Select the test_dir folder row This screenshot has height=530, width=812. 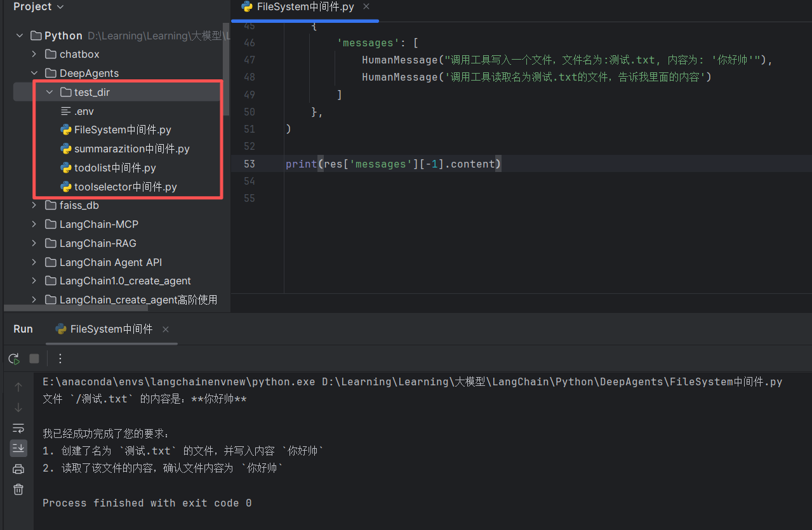point(117,92)
